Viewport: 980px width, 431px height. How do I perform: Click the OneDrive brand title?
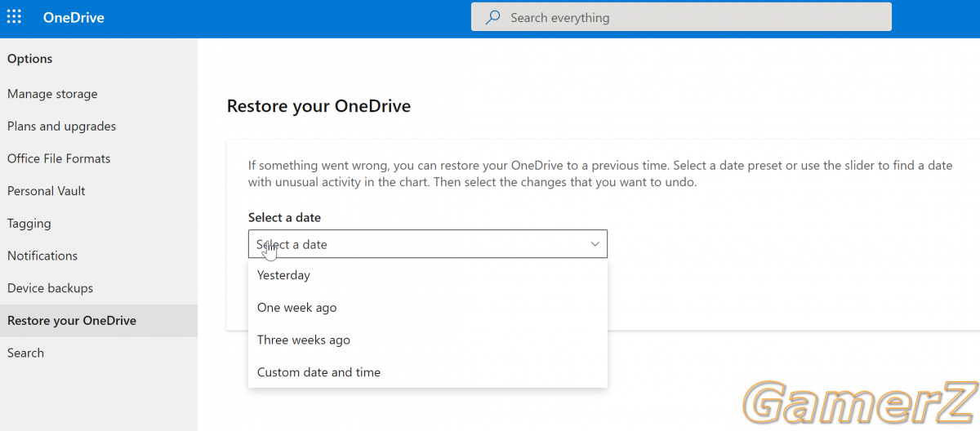tap(73, 17)
